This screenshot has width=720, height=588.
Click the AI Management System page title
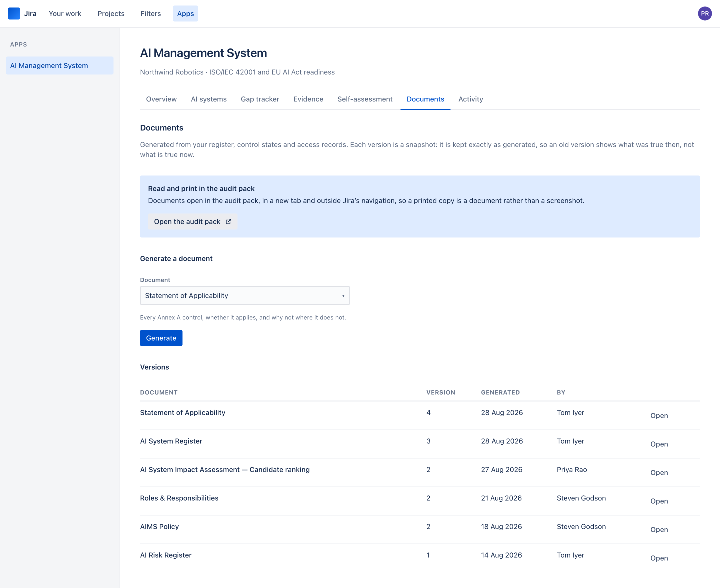(x=203, y=53)
